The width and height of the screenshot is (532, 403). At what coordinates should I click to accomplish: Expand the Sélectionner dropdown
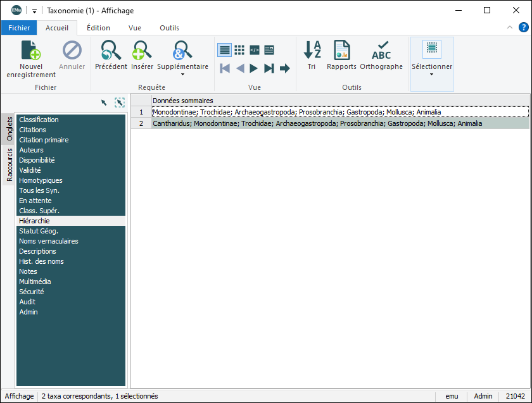[x=432, y=74]
